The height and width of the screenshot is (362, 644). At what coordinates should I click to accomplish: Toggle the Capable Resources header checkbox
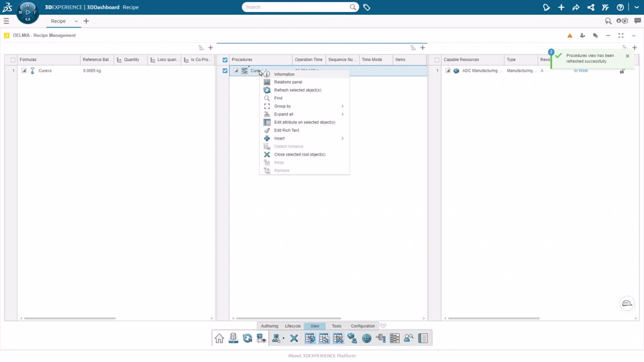[437, 60]
